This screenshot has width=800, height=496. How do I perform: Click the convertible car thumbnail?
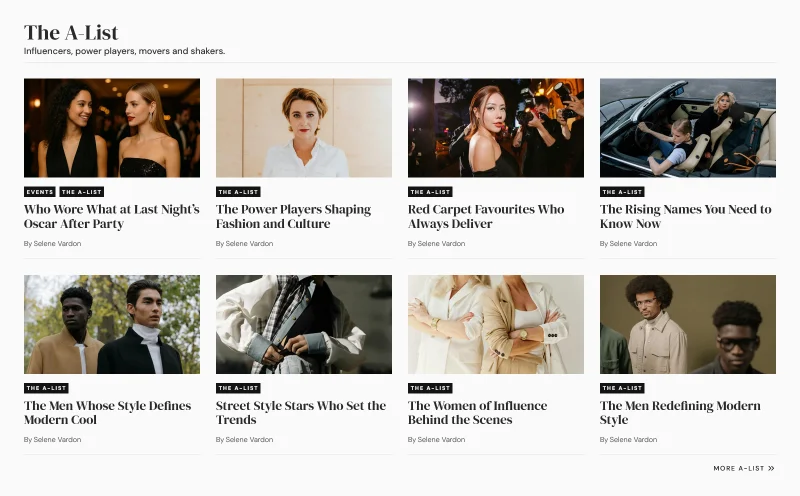[x=688, y=128]
